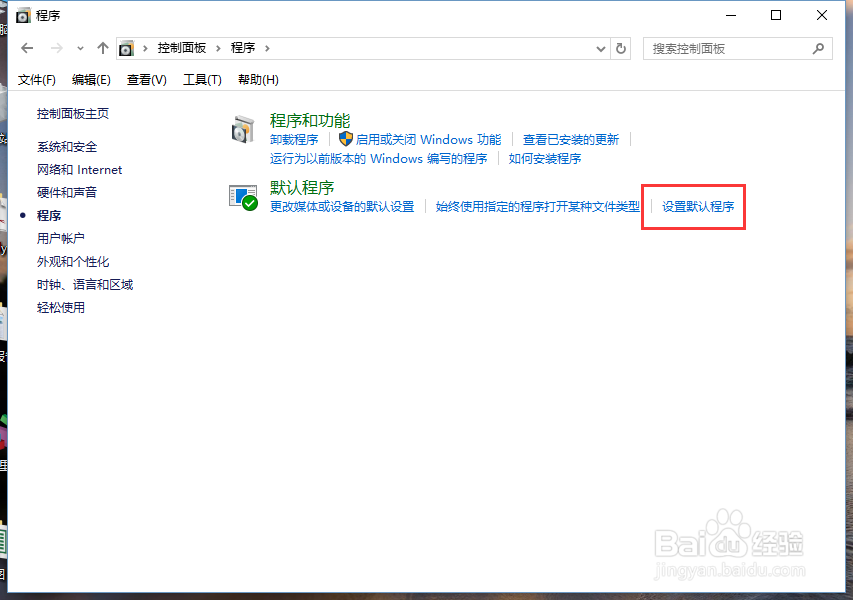Go to 控制面板主页 in the sidebar

point(73,114)
